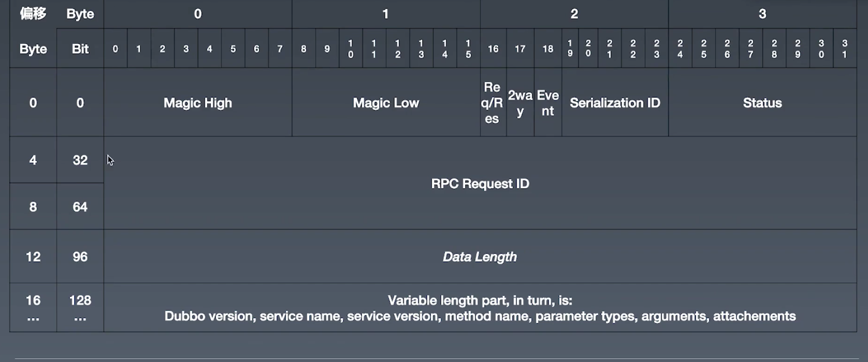Click the Event flag cell
The height and width of the screenshot is (362, 868).
548,102
